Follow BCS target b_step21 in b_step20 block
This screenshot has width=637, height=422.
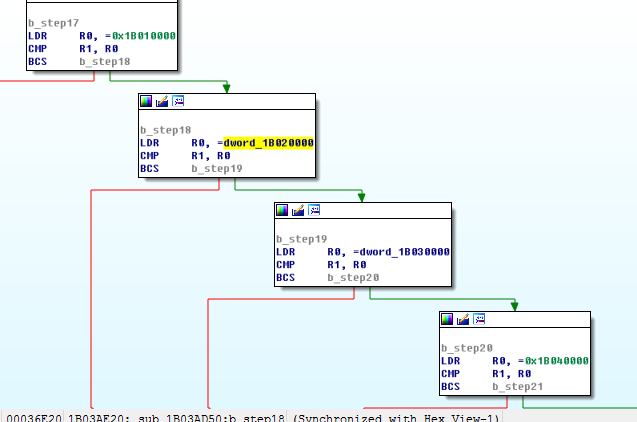click(x=518, y=387)
